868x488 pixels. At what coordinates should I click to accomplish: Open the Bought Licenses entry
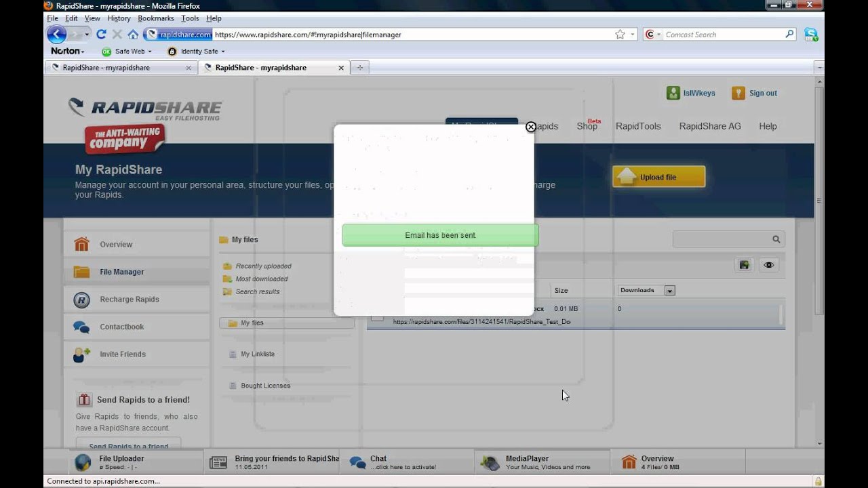(265, 386)
